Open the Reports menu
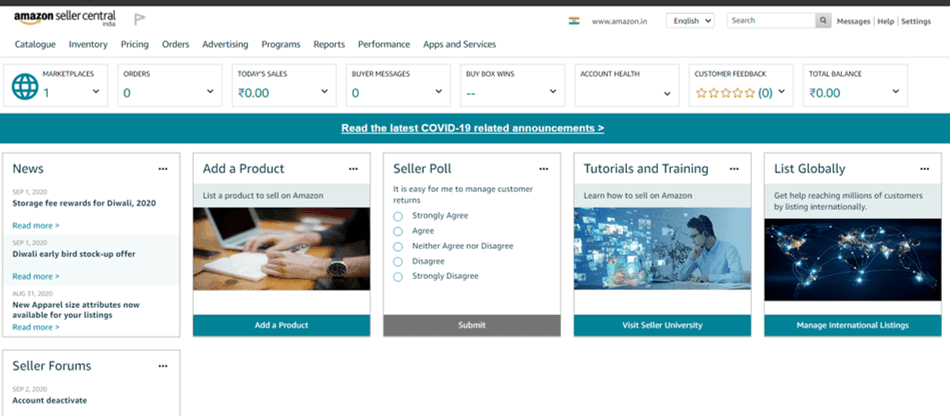 pyautogui.click(x=329, y=44)
